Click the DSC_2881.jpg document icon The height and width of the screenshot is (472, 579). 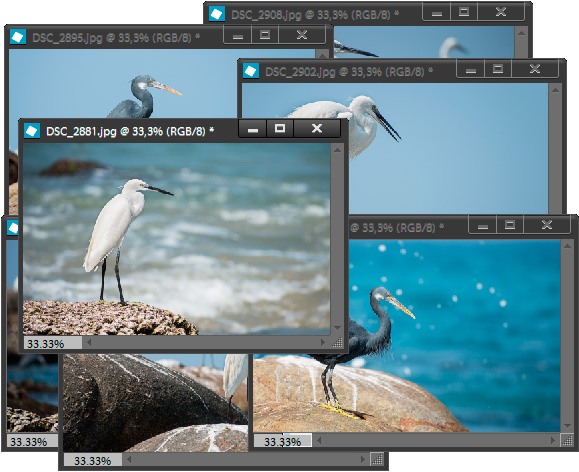[x=32, y=131]
